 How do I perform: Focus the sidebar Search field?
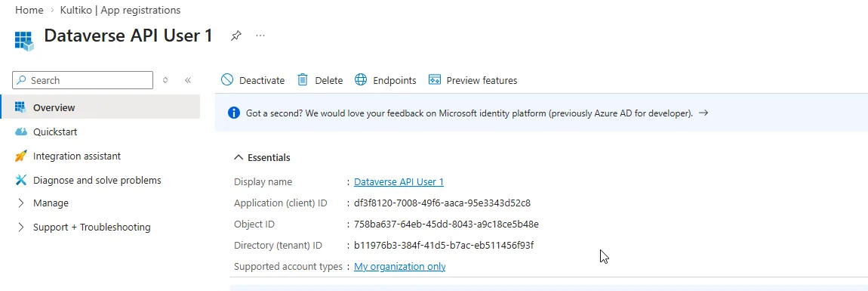point(82,80)
